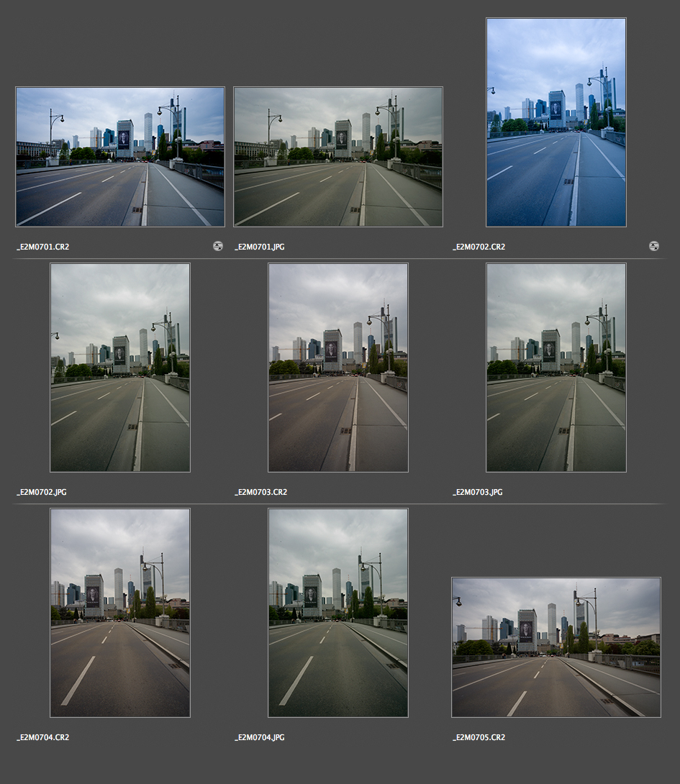
Task: Click the _E2M0702.CR2 filename label
Action: (x=479, y=247)
